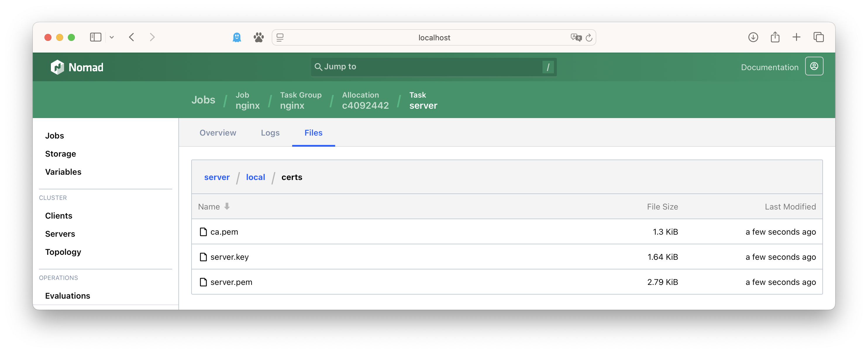Viewport: 868px width, 353px height.
Task: Reload the page with refresh icon
Action: point(589,38)
